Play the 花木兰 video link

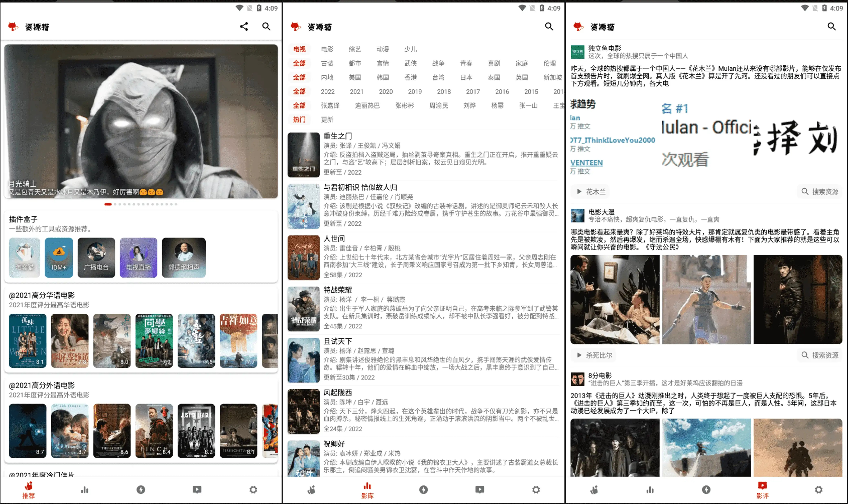pos(591,192)
